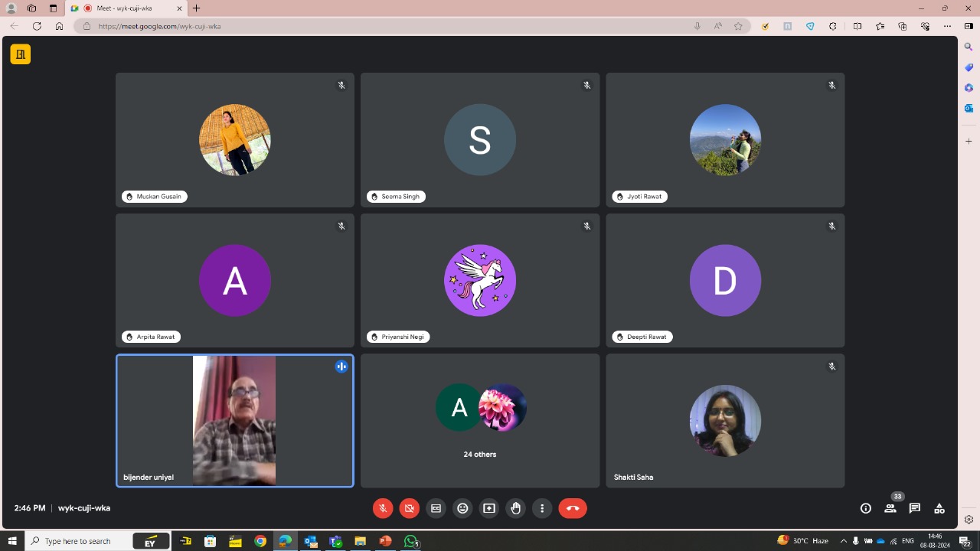Click the Present now screen share icon
The height and width of the screenshot is (551, 980).
(489, 508)
